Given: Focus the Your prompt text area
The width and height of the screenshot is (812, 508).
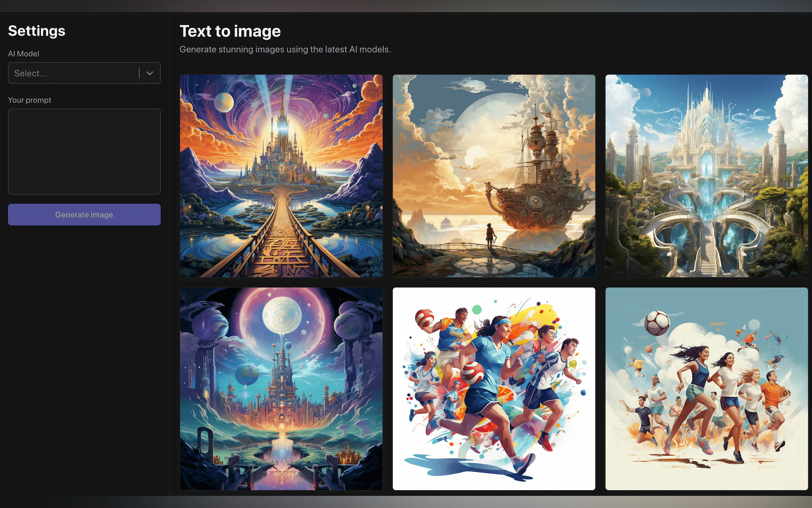Looking at the screenshot, I should pyautogui.click(x=84, y=151).
